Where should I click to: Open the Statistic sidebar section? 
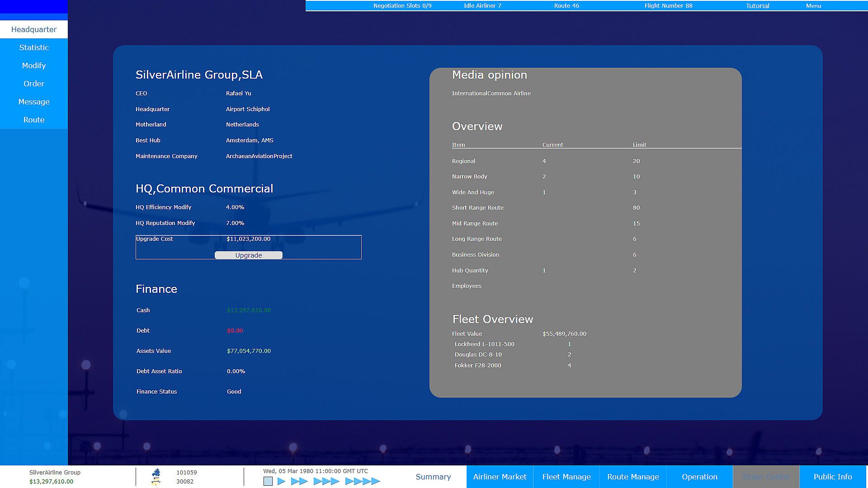click(x=34, y=47)
